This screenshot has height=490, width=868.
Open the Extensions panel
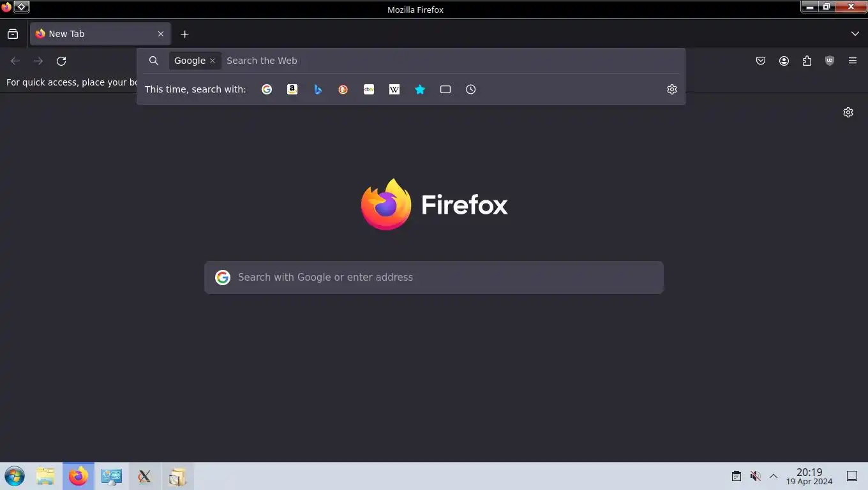coord(807,61)
